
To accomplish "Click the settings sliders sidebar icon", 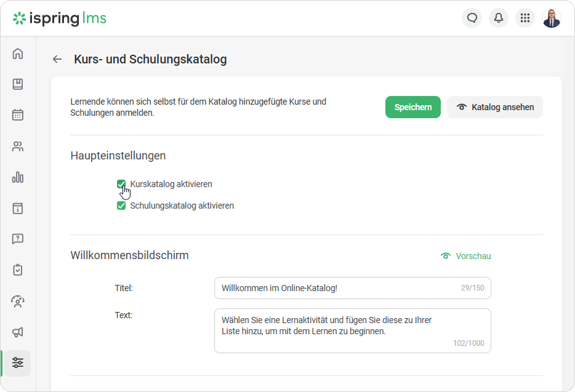I will [x=18, y=363].
